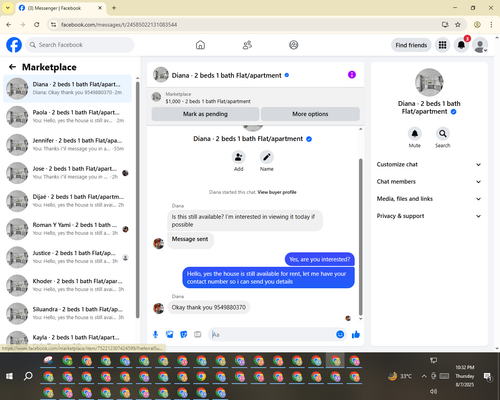View site information icon in address bar
The image size is (500, 400).
pyautogui.click(x=53, y=24)
